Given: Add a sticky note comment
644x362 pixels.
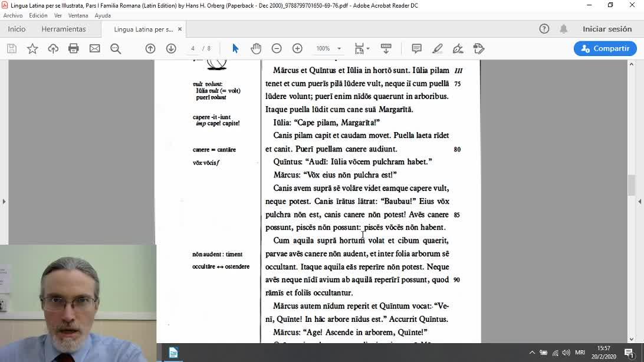Looking at the screenshot, I should pyautogui.click(x=416, y=48).
